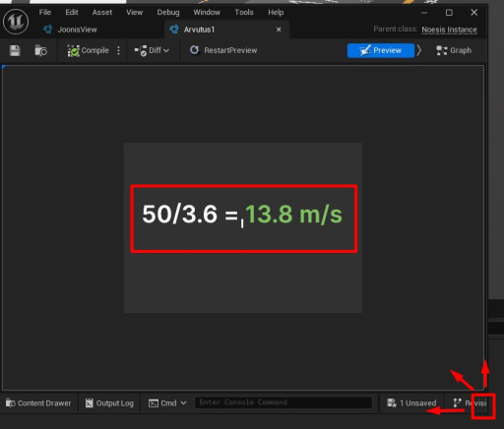Switch to Graph mode

[x=454, y=50]
